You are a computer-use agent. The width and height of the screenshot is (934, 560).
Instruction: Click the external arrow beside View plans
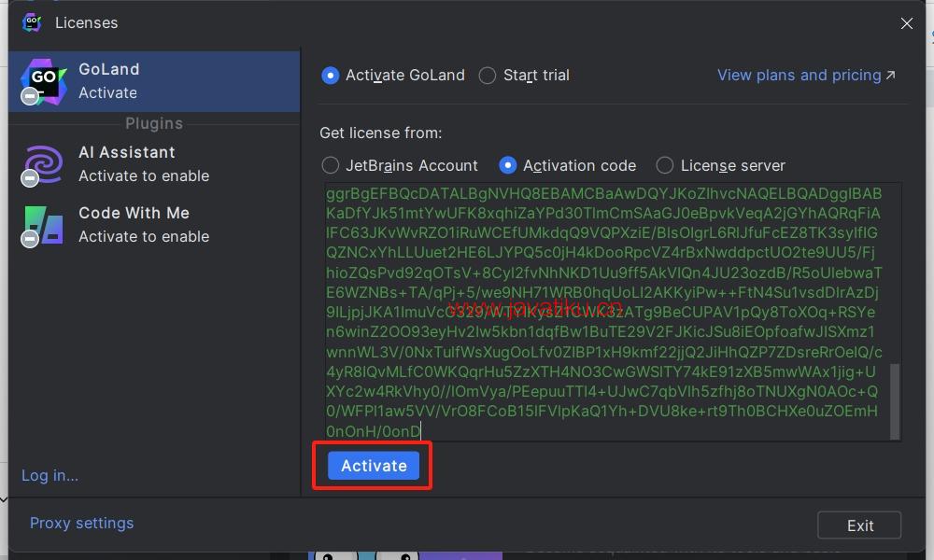(890, 75)
